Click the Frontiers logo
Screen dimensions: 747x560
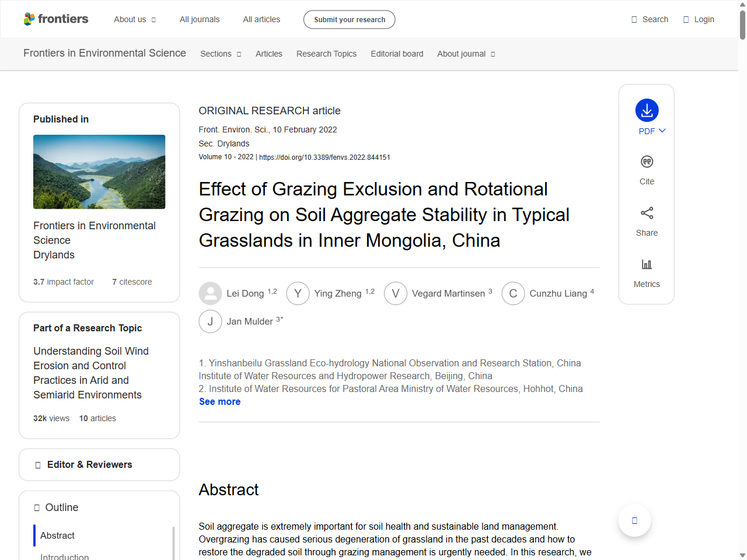coord(56,19)
